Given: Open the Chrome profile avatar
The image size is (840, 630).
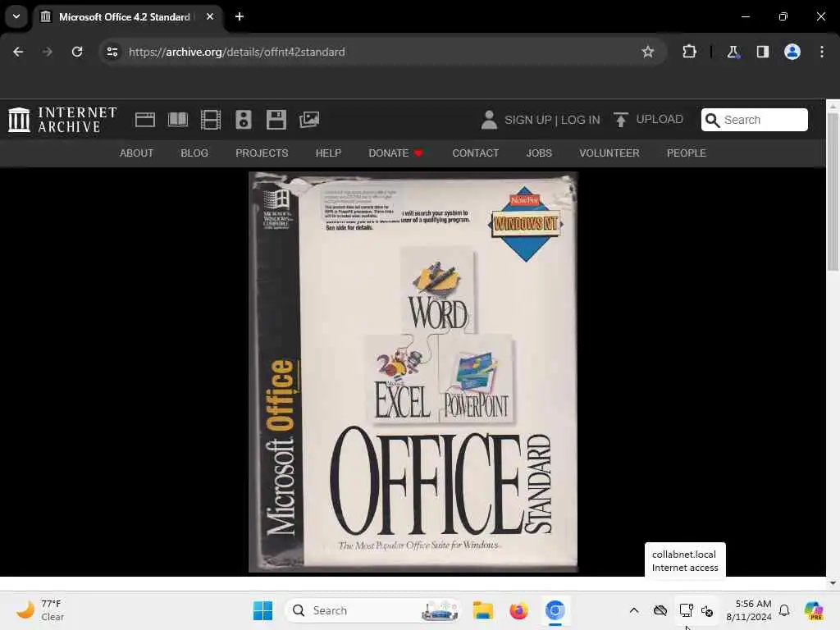Looking at the screenshot, I should [792, 52].
